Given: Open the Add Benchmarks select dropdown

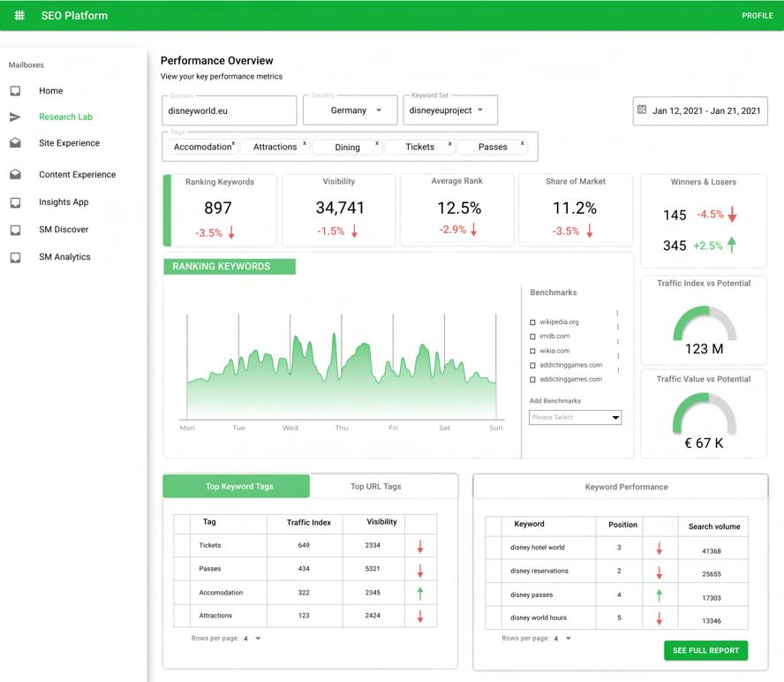Looking at the screenshot, I should [x=575, y=417].
